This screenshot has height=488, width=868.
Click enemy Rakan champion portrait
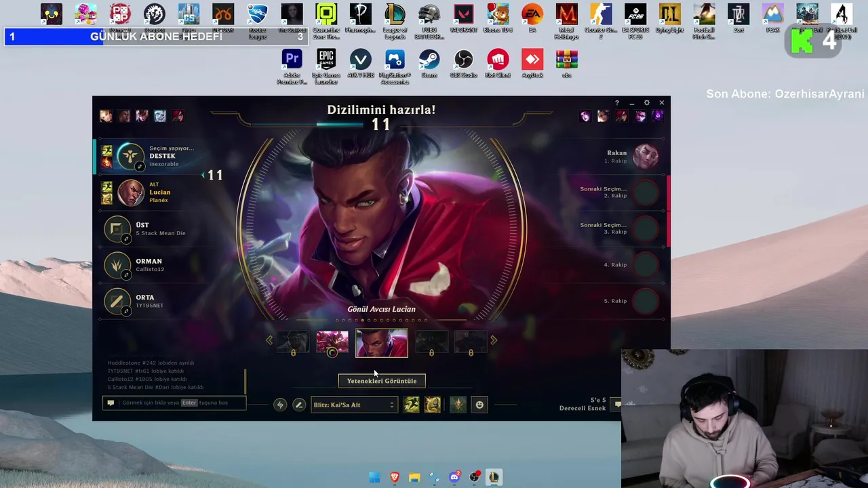(646, 157)
